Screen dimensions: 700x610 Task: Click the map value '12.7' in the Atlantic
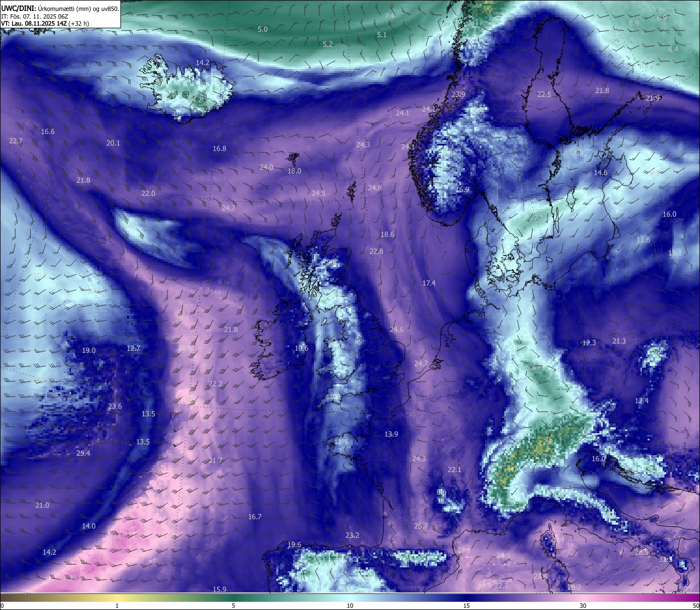coord(133,348)
